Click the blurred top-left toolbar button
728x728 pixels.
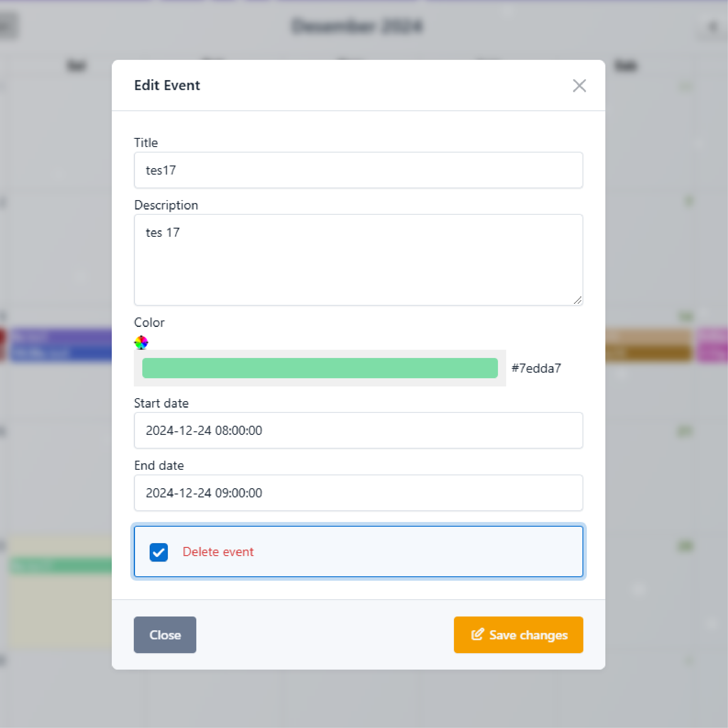point(8,26)
